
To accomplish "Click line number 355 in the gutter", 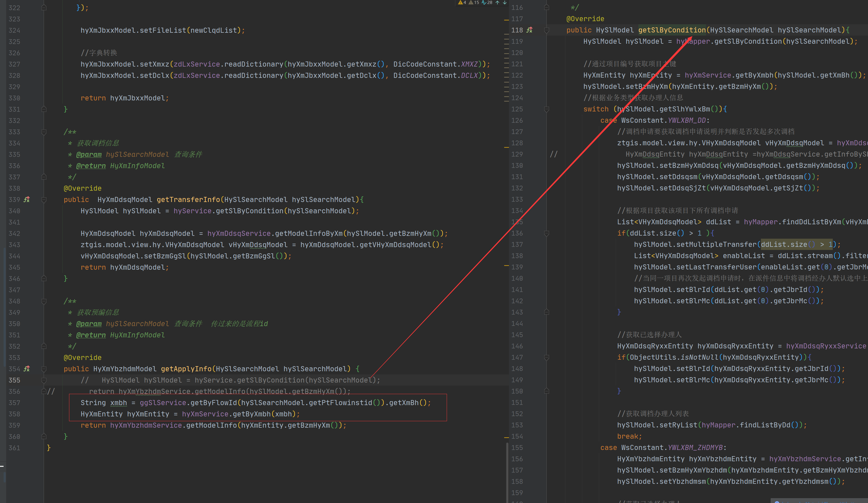I will [x=14, y=380].
